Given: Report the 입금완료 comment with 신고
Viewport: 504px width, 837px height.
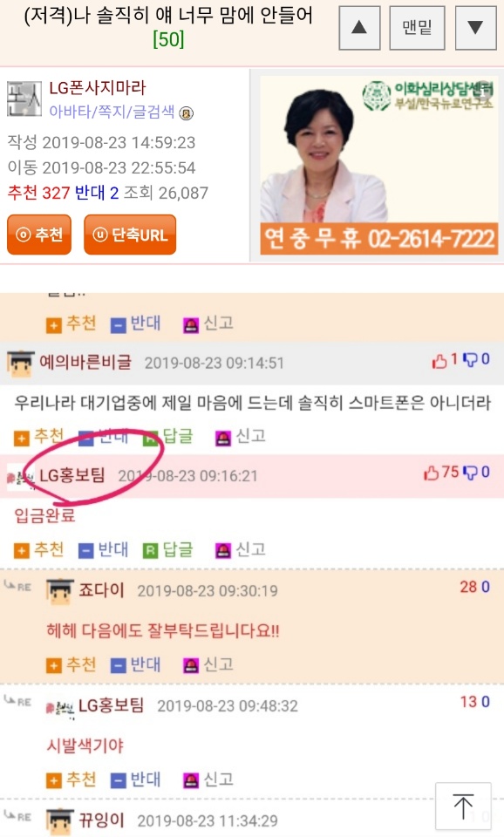Looking at the screenshot, I should pyautogui.click(x=240, y=549).
